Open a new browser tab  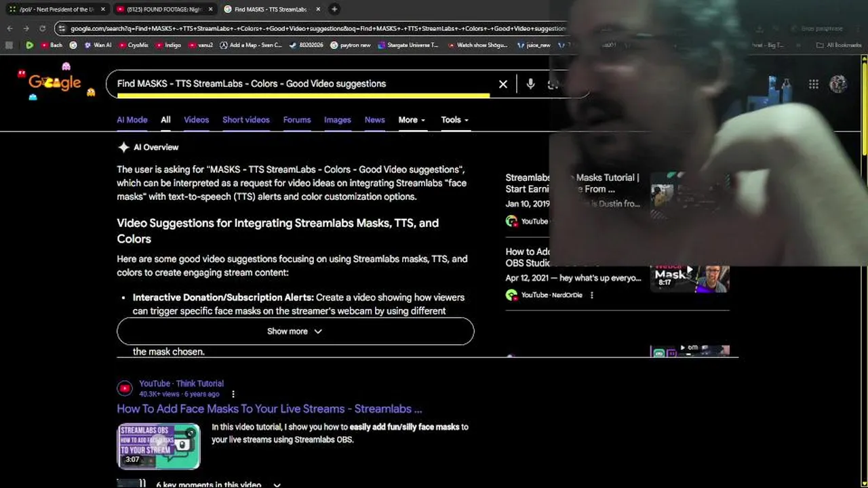[x=334, y=9]
